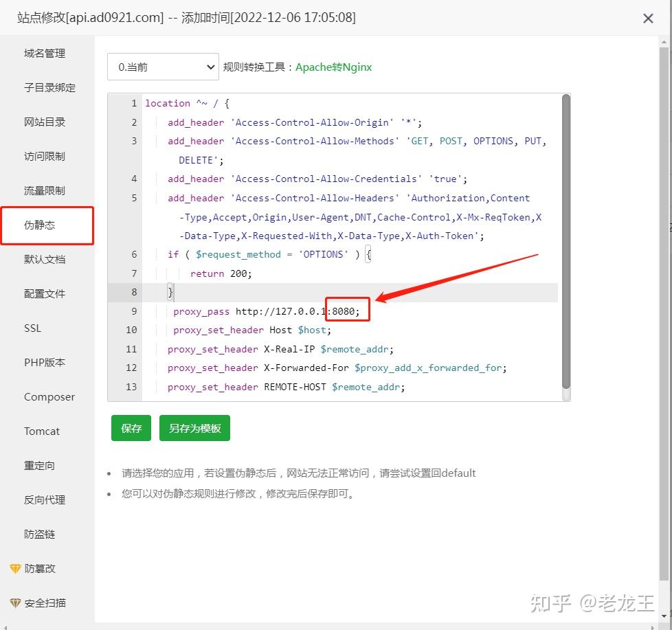Open the 网站目录 settings

coord(43,122)
